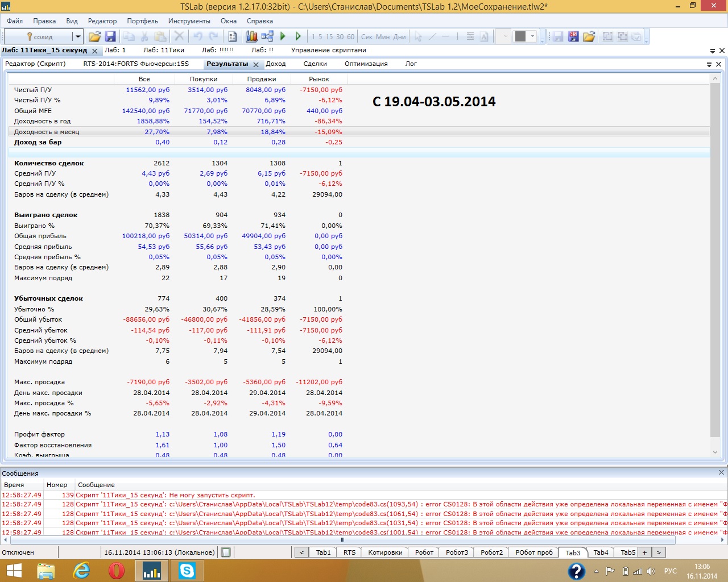Click the Save As floppy icon
Image resolution: width=728 pixels, height=582 pixels.
[573, 37]
